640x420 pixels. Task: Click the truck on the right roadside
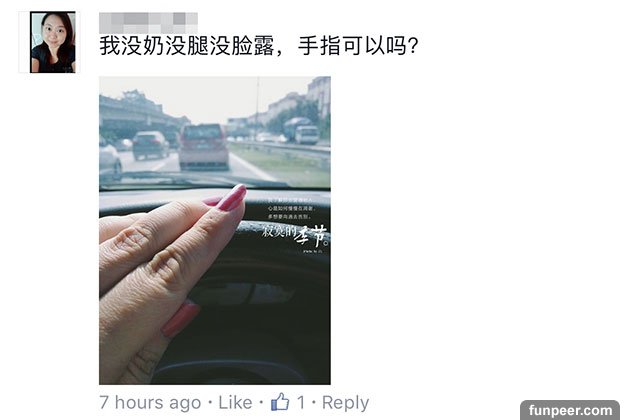point(301,131)
